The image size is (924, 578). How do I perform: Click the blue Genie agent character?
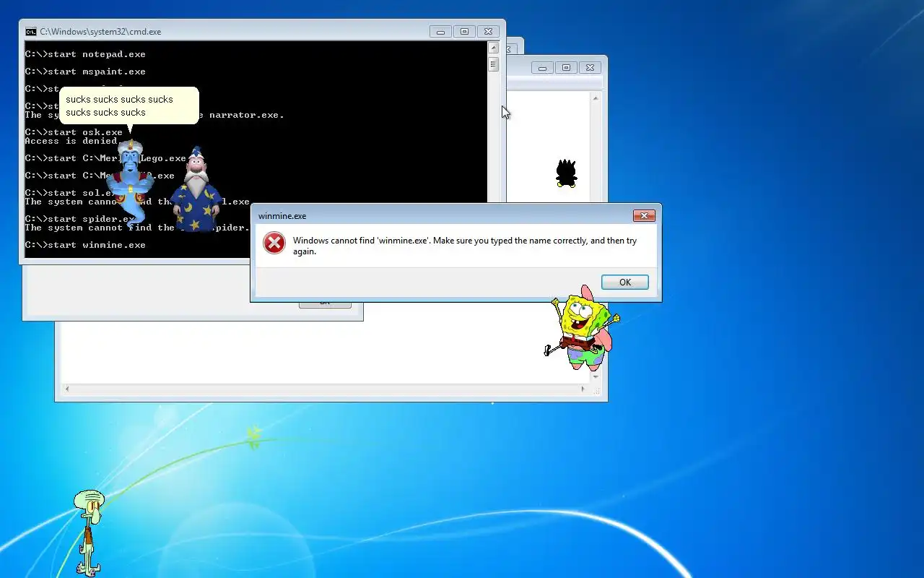pyautogui.click(x=131, y=184)
